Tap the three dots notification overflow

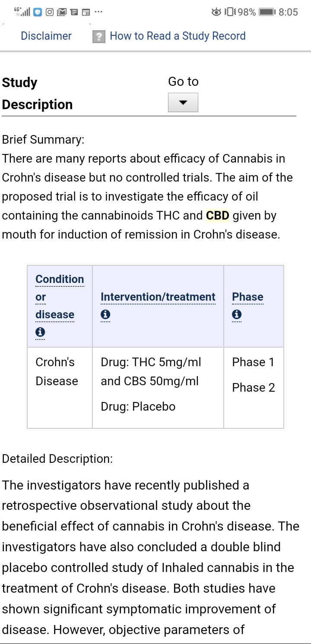(x=98, y=12)
